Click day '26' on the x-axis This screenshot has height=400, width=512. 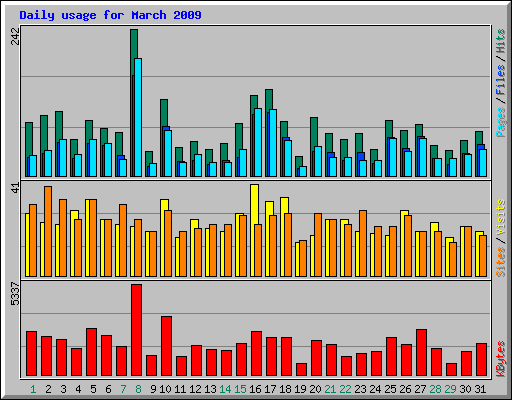pyautogui.click(x=405, y=389)
